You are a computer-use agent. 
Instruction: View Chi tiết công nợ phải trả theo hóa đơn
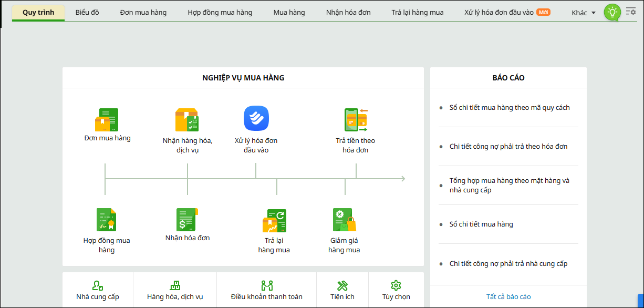click(508, 147)
